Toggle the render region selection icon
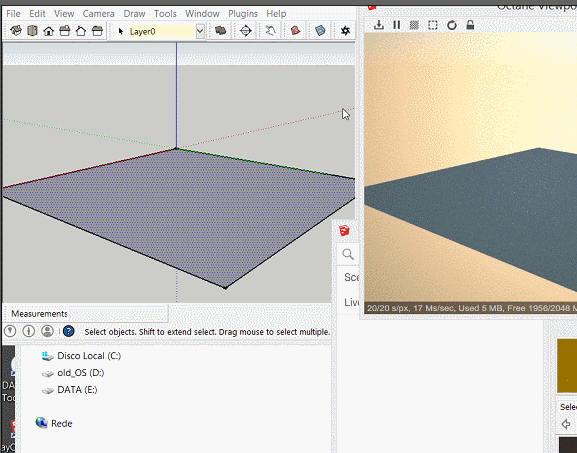Viewport: 577px width, 453px height. click(x=433, y=25)
